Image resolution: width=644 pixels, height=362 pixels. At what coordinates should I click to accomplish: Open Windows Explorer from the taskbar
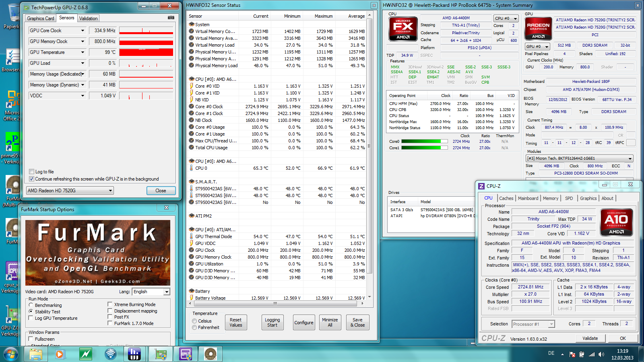tap(36, 354)
